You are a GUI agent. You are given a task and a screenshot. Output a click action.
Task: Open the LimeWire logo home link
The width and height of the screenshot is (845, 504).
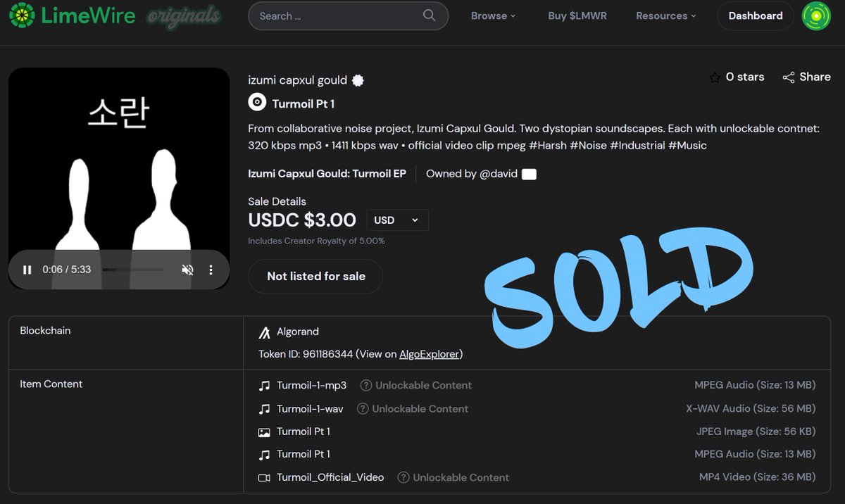pos(72,15)
